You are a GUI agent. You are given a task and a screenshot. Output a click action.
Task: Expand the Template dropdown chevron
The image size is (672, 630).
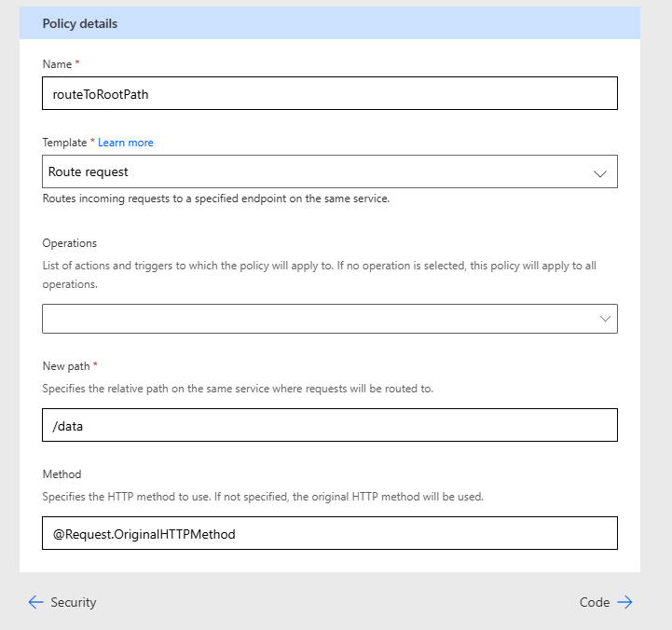(600, 173)
